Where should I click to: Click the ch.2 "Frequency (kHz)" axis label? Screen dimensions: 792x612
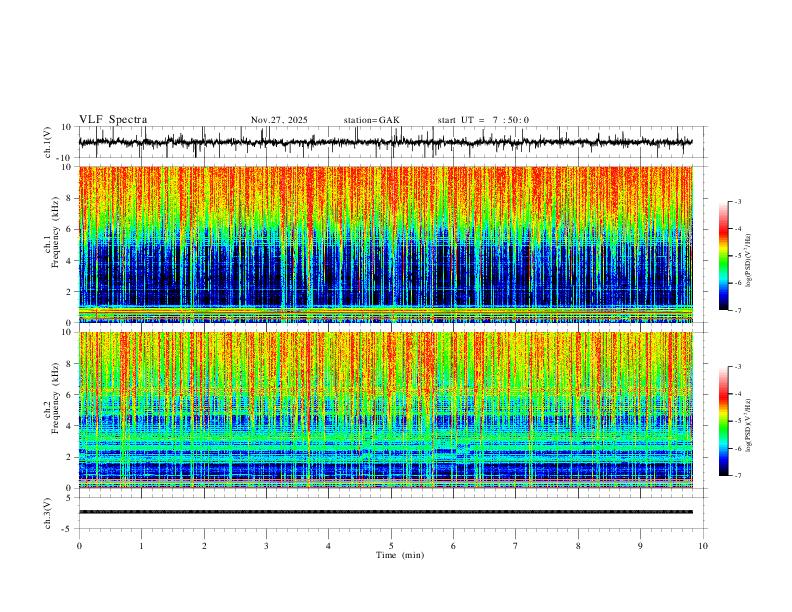(x=55, y=398)
